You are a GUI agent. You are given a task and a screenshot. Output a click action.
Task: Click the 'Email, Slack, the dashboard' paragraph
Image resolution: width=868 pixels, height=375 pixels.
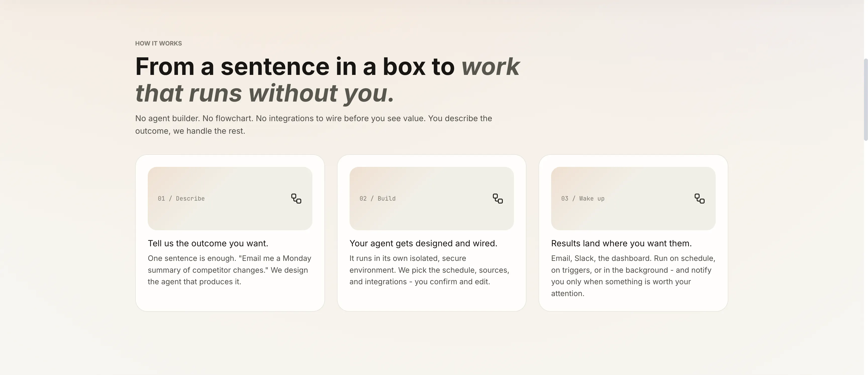(x=633, y=276)
